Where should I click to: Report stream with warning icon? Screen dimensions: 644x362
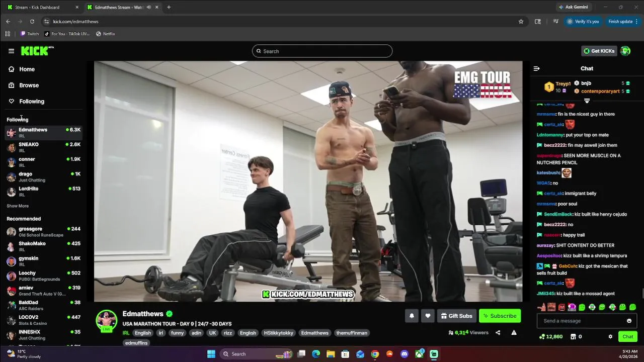514,332
